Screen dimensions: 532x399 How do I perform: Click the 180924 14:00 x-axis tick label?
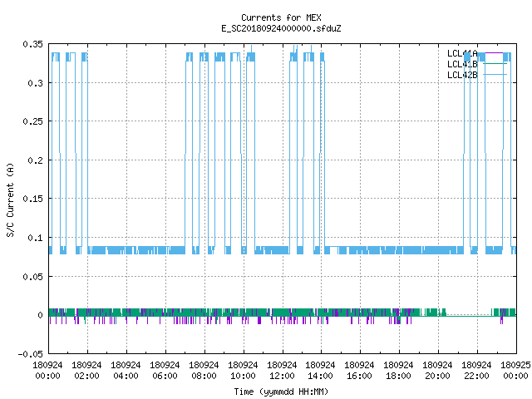pos(320,371)
